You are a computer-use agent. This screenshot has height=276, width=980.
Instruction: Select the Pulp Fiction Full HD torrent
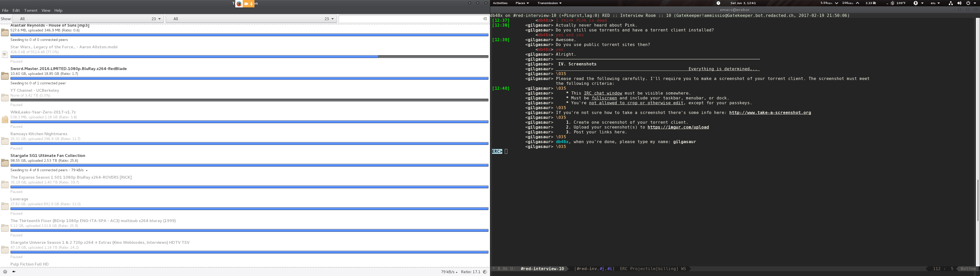(x=29, y=264)
